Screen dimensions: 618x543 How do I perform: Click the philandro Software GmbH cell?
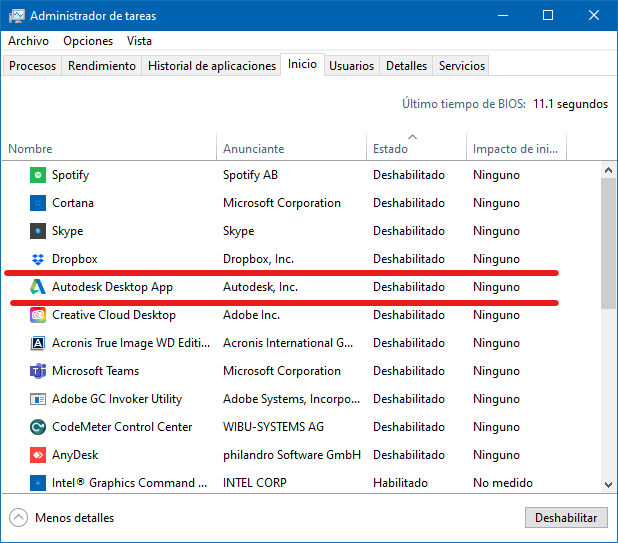(292, 455)
